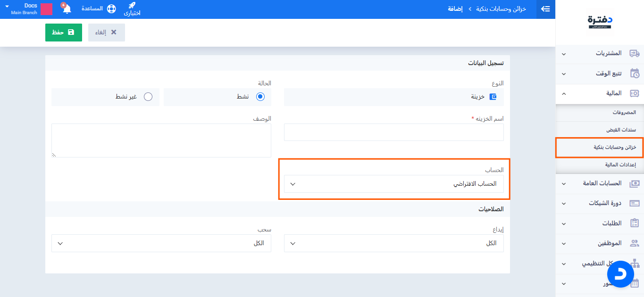Open the إيداع permissions dropdown

[x=393, y=243]
